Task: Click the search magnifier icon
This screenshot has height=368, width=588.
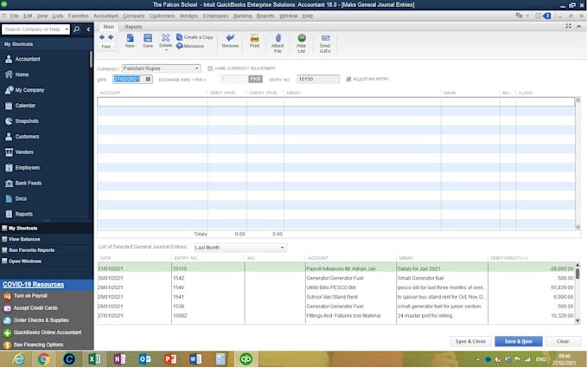Action: (x=76, y=29)
